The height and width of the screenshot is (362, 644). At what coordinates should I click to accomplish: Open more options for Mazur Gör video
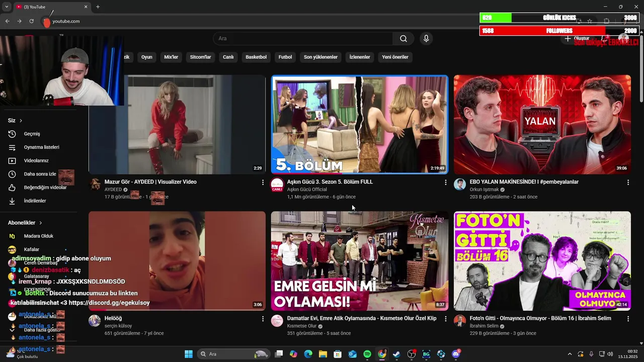(262, 183)
